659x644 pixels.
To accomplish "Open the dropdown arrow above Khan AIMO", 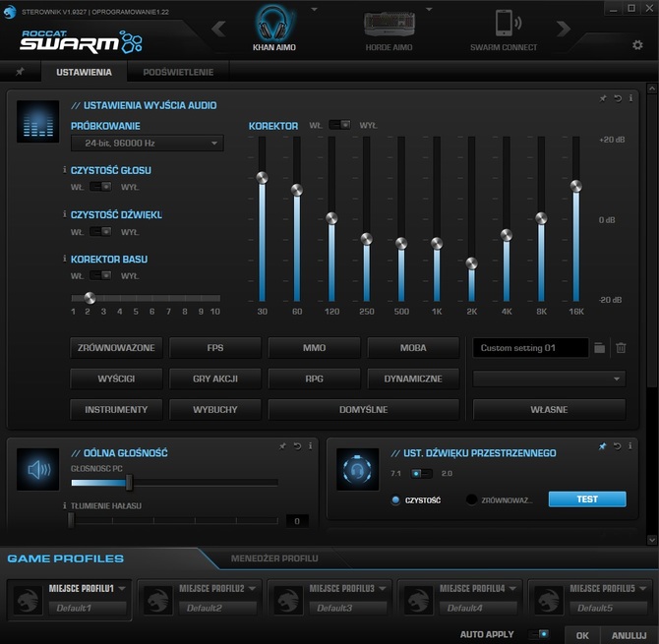I will click(314, 9).
